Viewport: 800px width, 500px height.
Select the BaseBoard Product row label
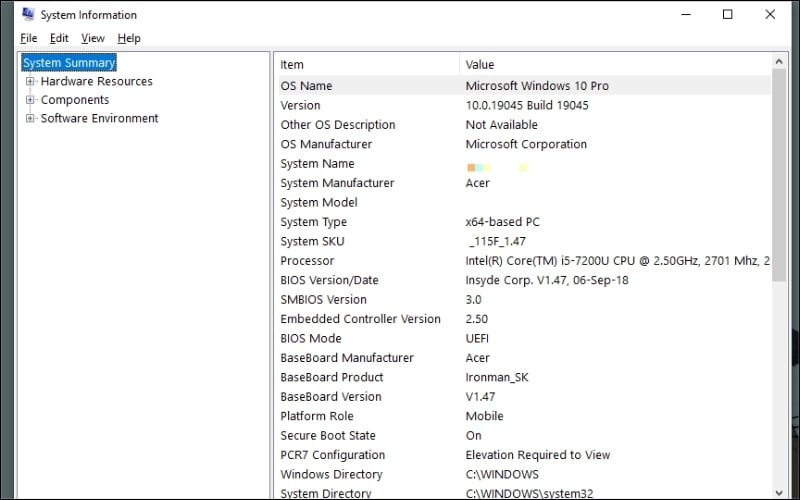(332, 377)
